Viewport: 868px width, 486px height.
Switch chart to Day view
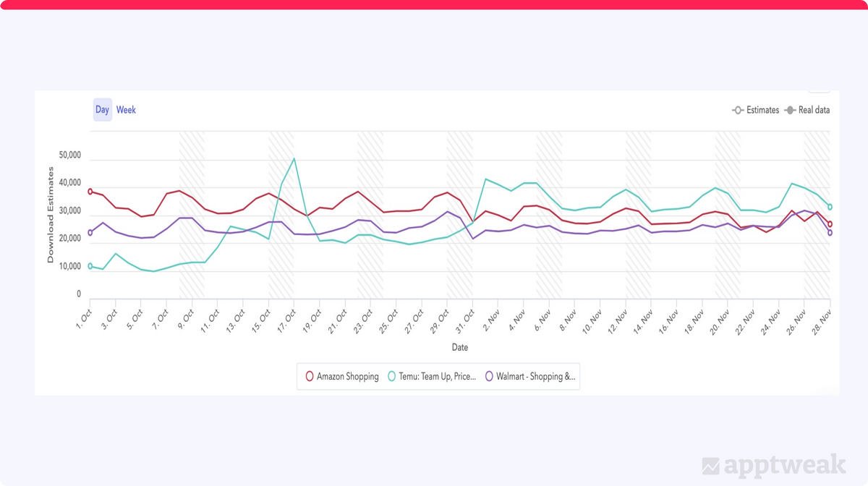click(x=103, y=110)
